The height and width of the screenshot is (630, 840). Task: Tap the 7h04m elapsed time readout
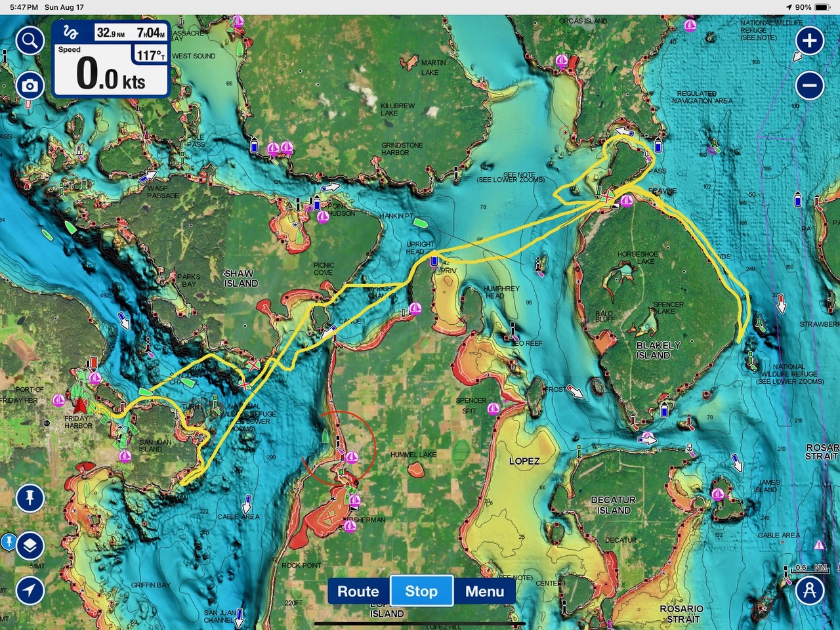150,33
